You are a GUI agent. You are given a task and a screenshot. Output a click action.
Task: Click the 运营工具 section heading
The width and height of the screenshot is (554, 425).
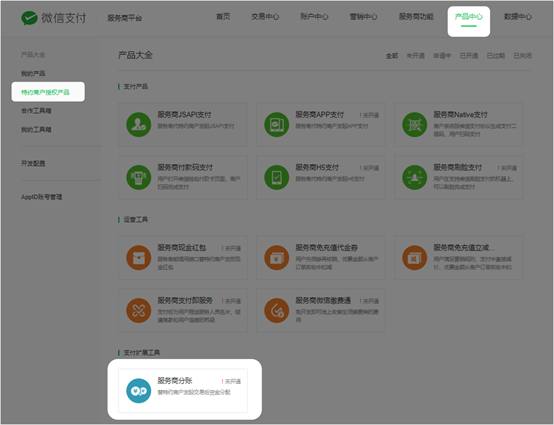[x=136, y=220]
